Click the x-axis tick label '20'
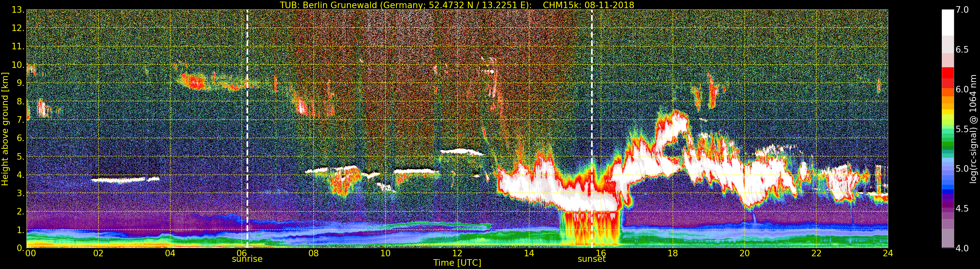Viewport: 980px width, 269px height. 745,253
